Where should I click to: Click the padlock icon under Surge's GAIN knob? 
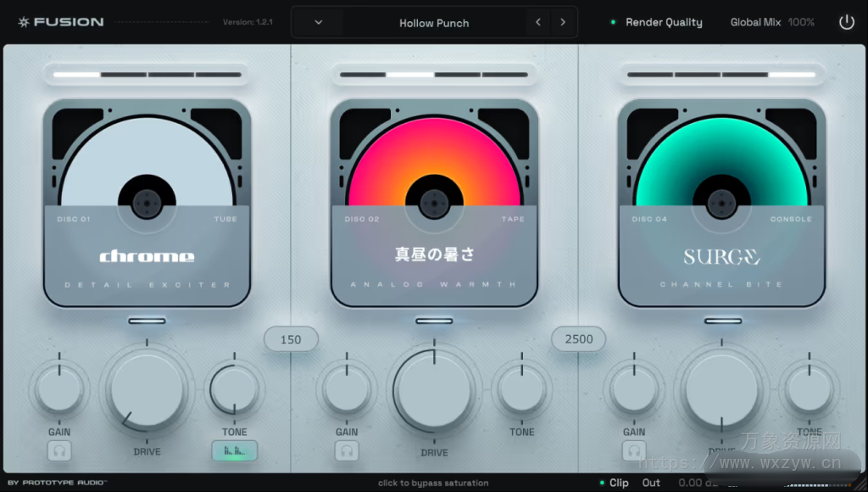click(634, 450)
